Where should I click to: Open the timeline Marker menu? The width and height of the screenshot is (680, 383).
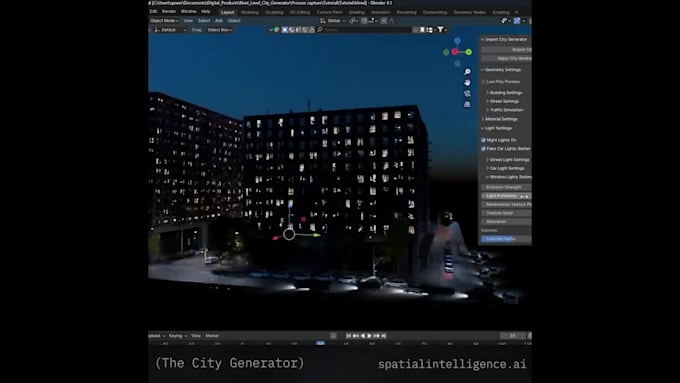pyautogui.click(x=212, y=336)
